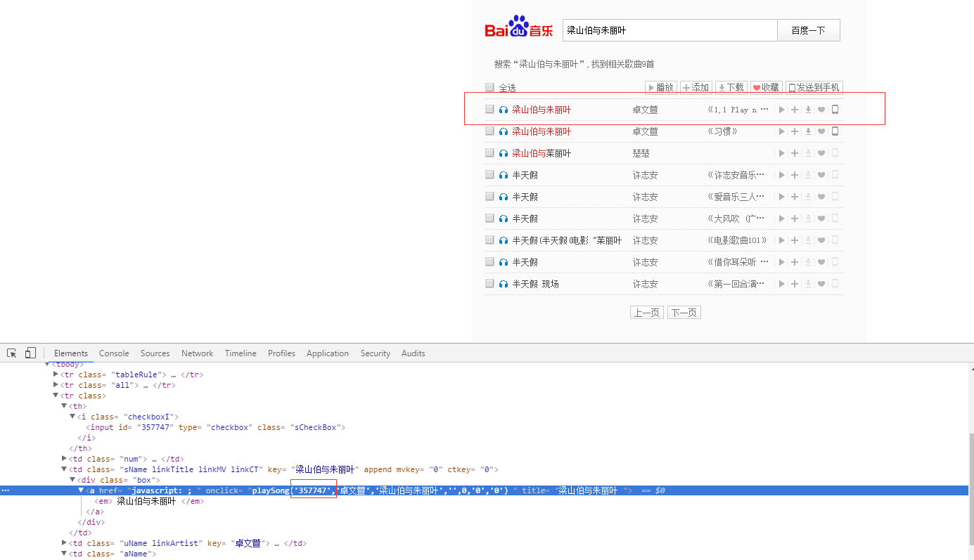The height and width of the screenshot is (560, 974).
Task: Send the 1,1 Play n song to phone
Action: tap(835, 110)
